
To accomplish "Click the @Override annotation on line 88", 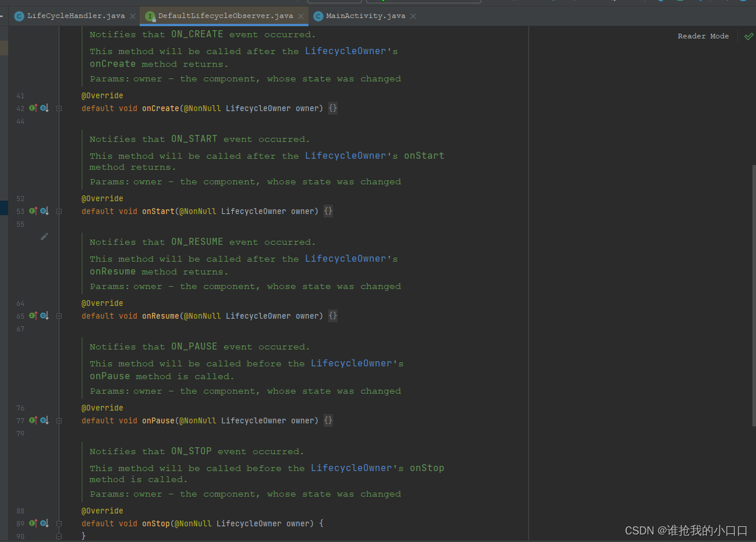I will pyautogui.click(x=102, y=511).
